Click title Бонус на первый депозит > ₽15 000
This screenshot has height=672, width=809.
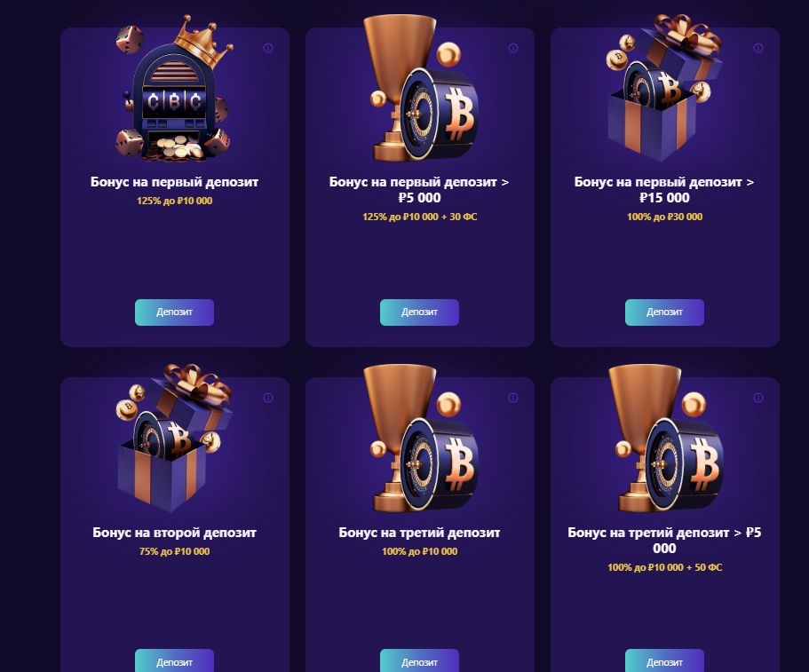point(664,189)
